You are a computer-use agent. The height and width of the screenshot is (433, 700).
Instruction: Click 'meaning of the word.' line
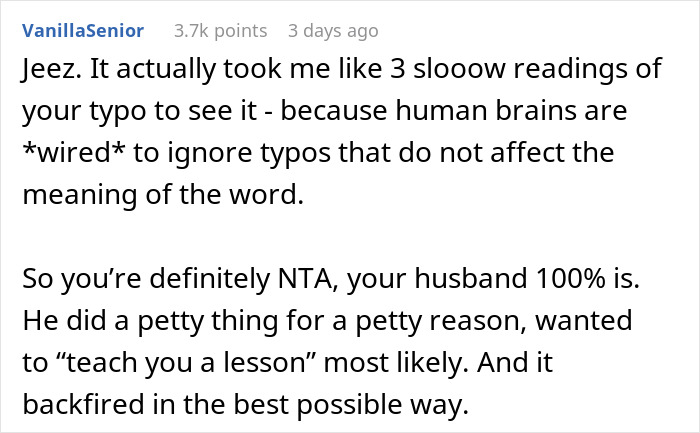coord(163,195)
